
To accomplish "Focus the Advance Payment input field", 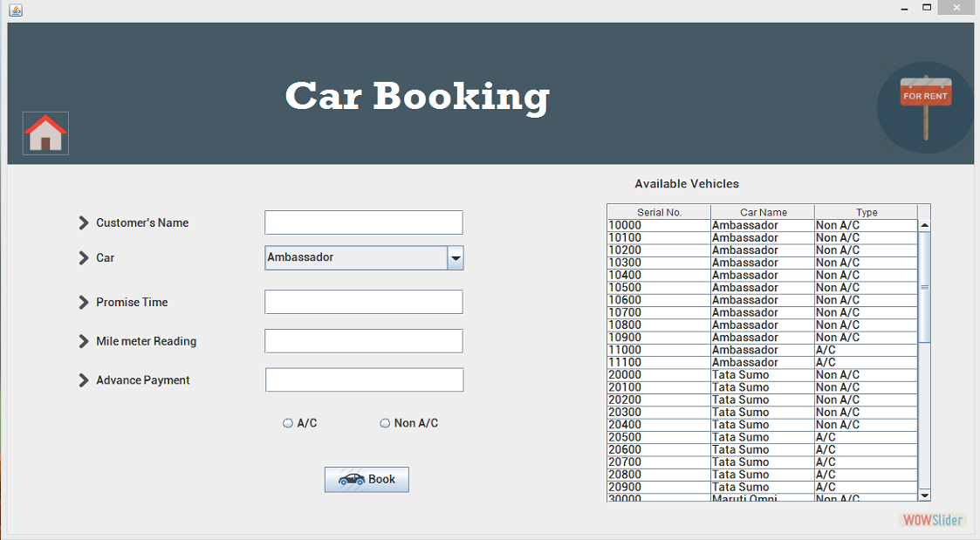I will click(365, 380).
